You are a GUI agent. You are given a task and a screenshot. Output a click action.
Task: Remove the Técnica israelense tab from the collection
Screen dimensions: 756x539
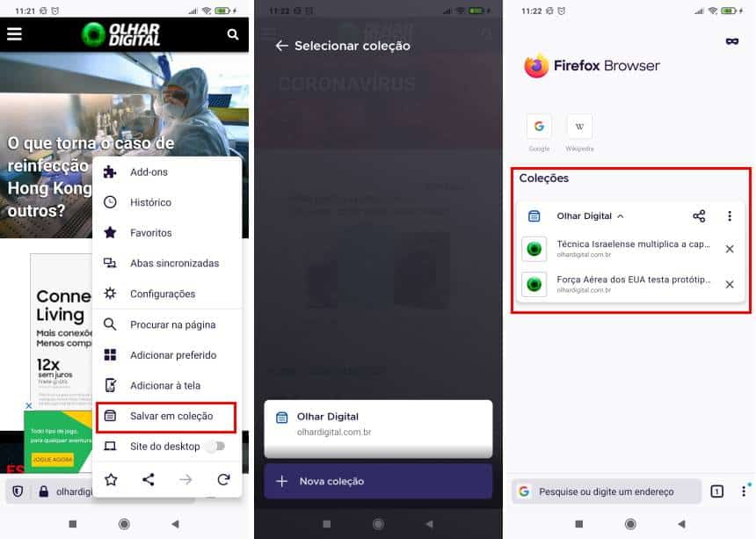point(730,249)
